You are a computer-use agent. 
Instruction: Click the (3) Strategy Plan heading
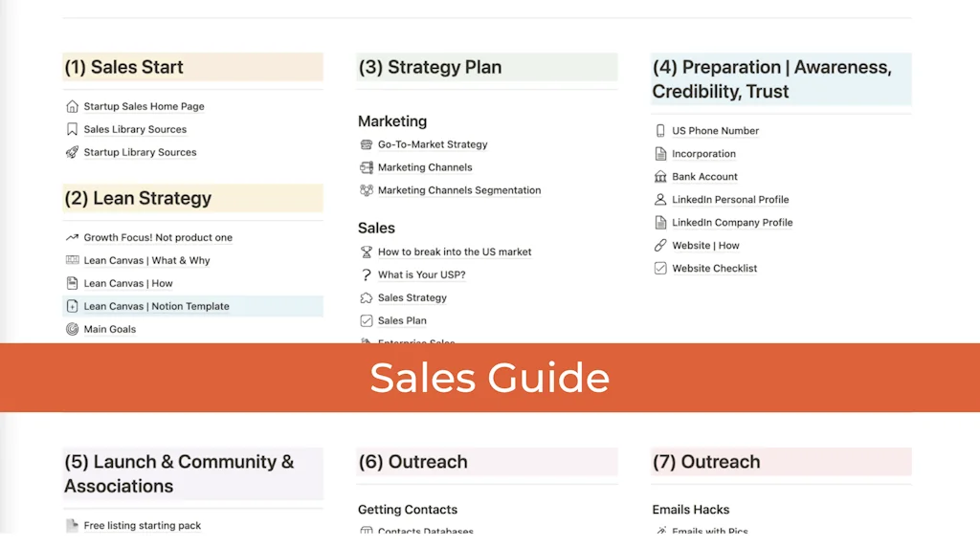click(431, 68)
